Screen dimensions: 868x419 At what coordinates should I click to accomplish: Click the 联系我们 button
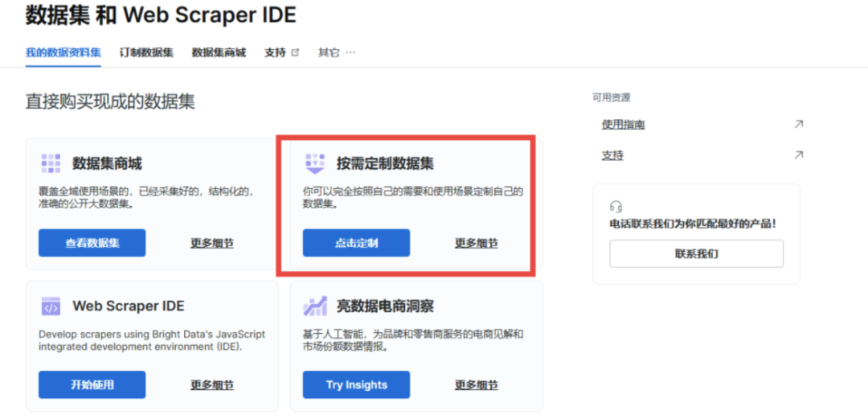[696, 254]
